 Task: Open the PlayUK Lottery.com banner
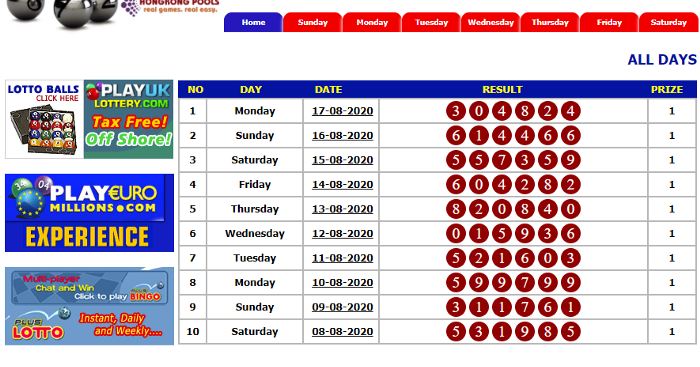click(x=129, y=119)
